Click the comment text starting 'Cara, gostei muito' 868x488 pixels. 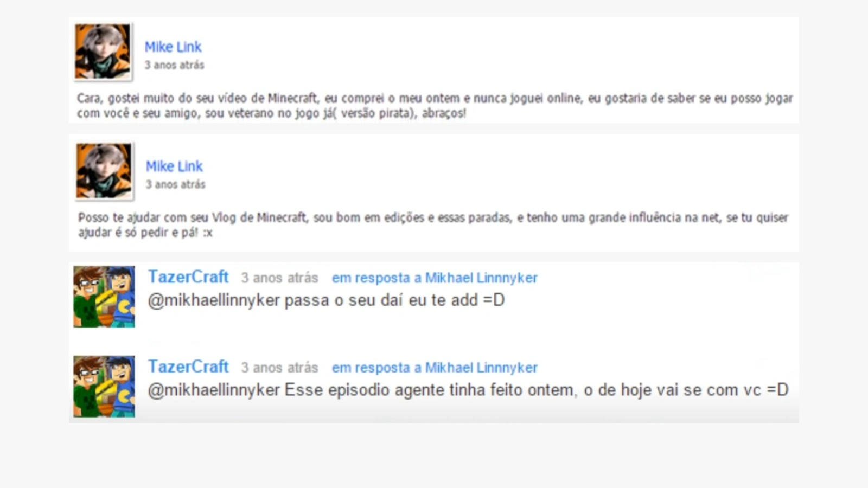click(x=435, y=106)
